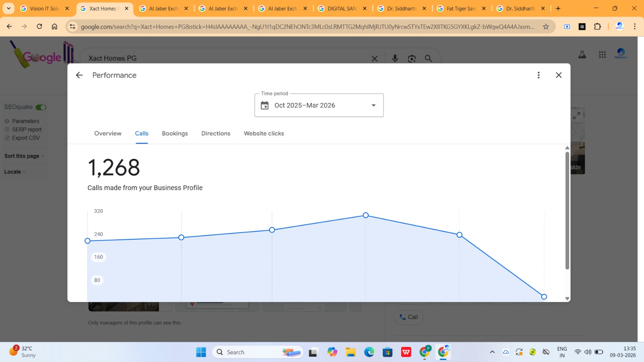The image size is (644, 362).
Task: Navigate back in browser
Action: (x=9, y=27)
